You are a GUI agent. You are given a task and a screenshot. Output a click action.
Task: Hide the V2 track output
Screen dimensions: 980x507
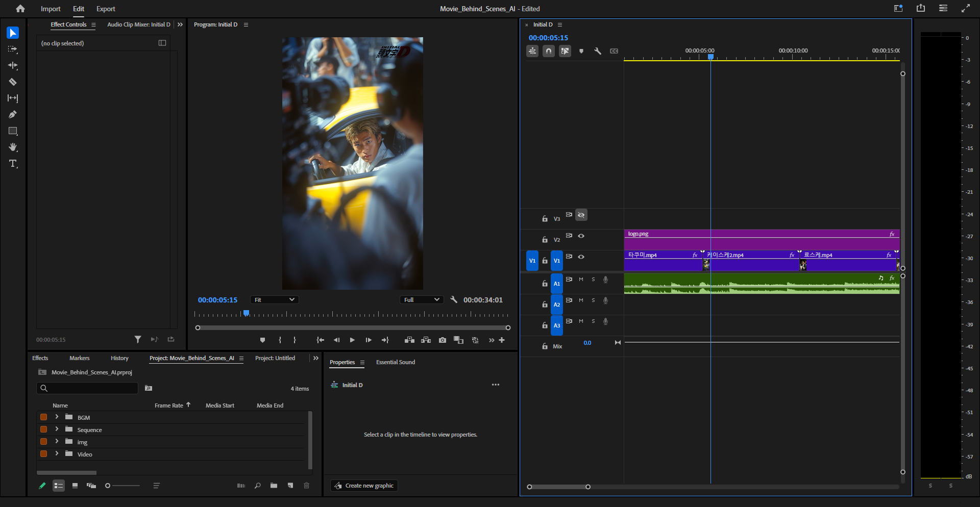coord(581,236)
